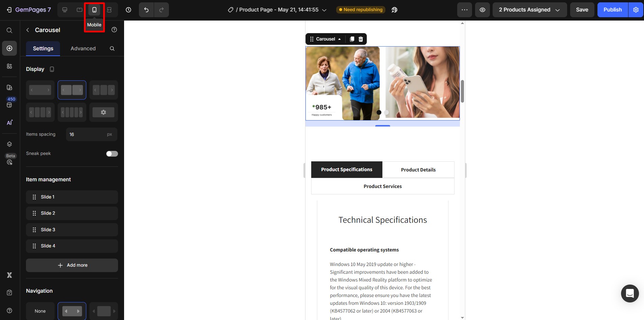Click the Publish button
The width and height of the screenshot is (644, 320).
point(612,10)
